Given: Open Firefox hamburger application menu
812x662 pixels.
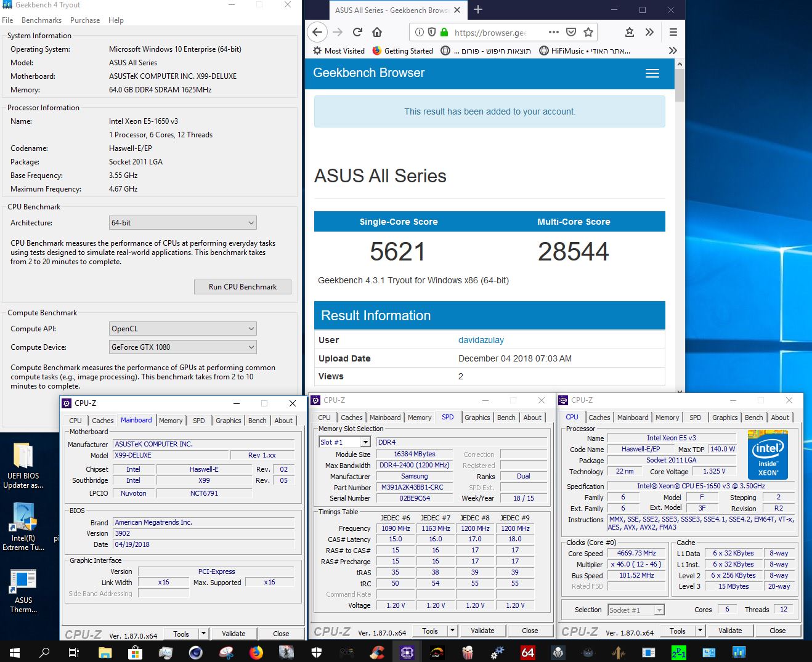Looking at the screenshot, I should [x=673, y=32].
